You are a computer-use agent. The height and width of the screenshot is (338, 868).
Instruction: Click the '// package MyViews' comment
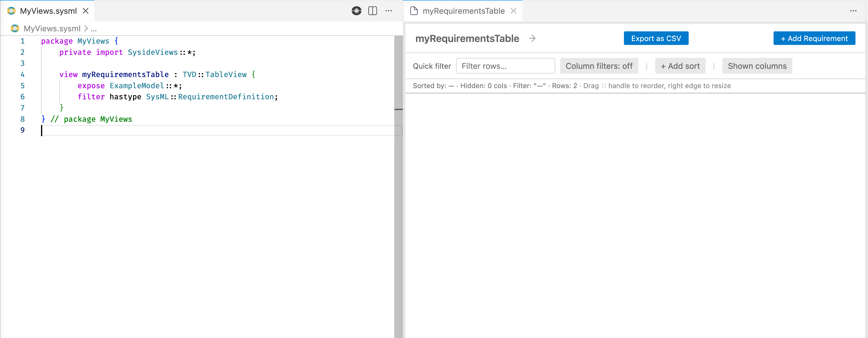point(91,119)
